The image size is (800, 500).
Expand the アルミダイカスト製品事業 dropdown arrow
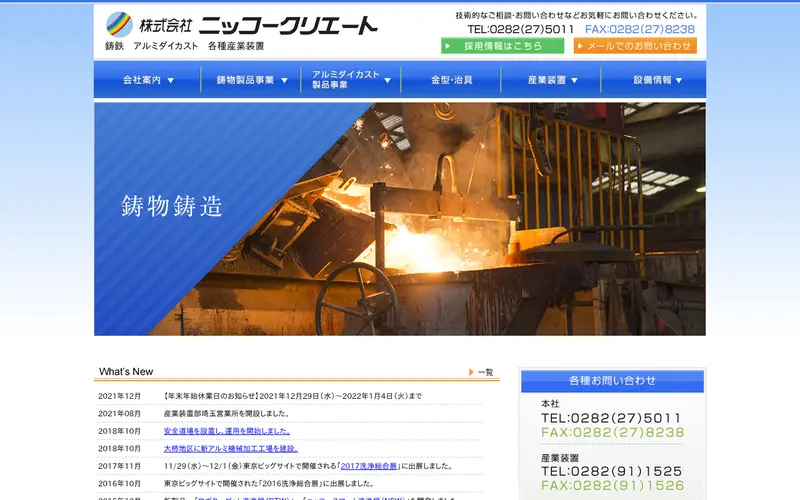(x=388, y=80)
